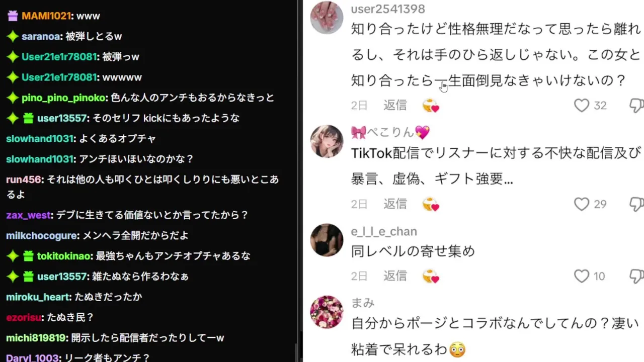Like user2541398's comment with heart icon
This screenshot has width=644, height=362.
582,105
